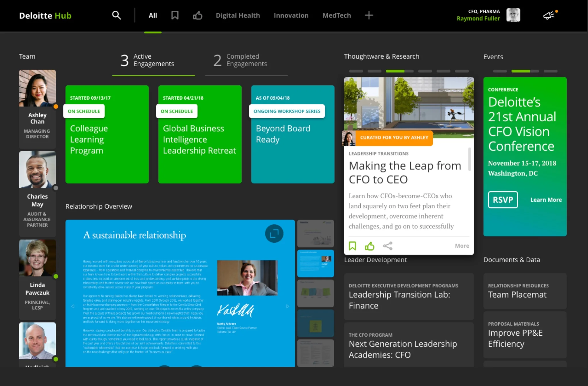The image size is (588, 386).
Task: Open Leadership Transition Lab: Finance item
Action: [x=409, y=297]
